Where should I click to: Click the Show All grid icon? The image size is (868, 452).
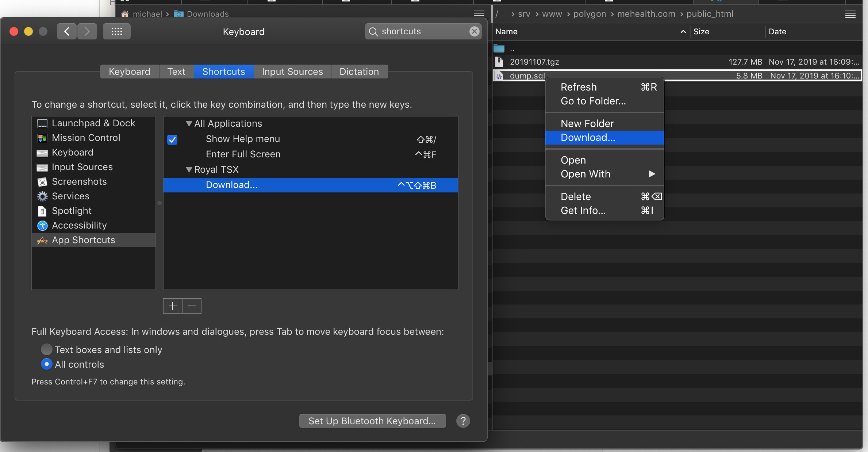click(116, 31)
